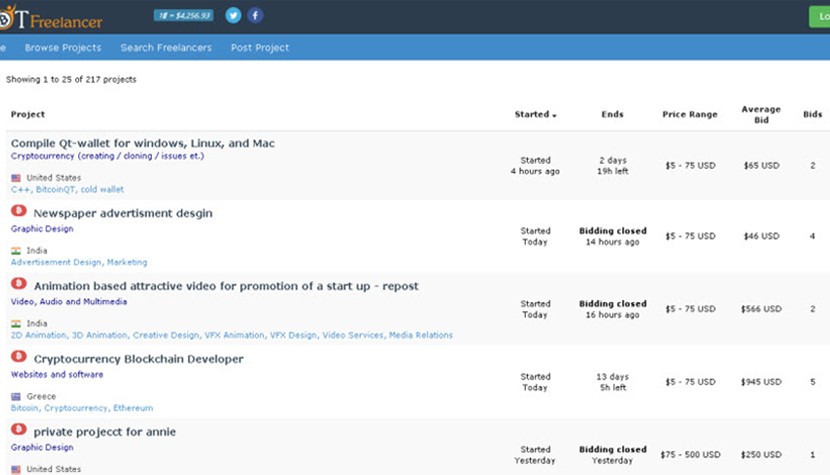Click the Price Range column header
The width and height of the screenshot is (830, 475).
[x=689, y=115]
